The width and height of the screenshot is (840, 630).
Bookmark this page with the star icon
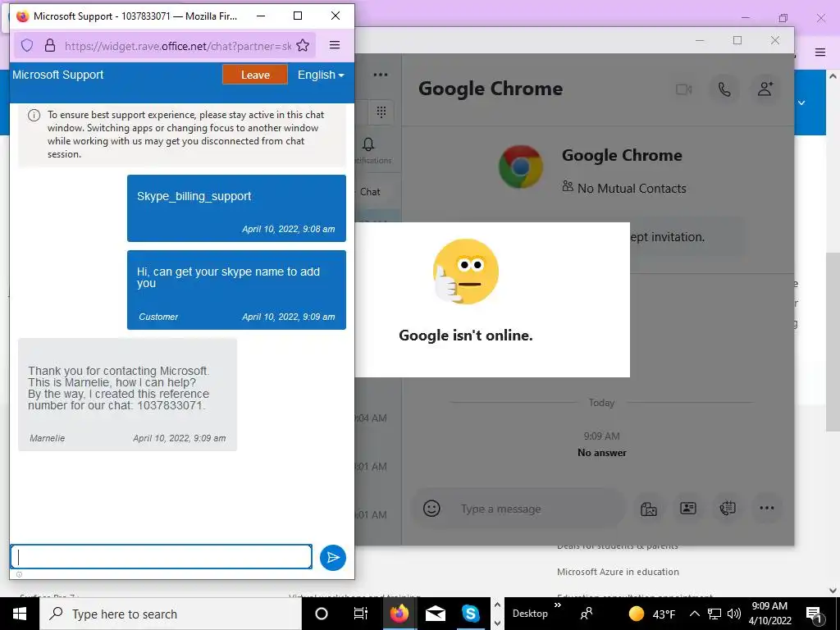point(303,46)
